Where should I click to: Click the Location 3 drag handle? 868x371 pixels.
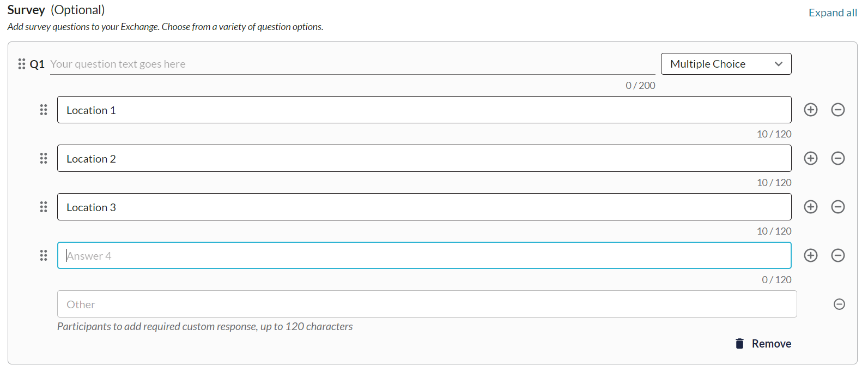(x=44, y=207)
